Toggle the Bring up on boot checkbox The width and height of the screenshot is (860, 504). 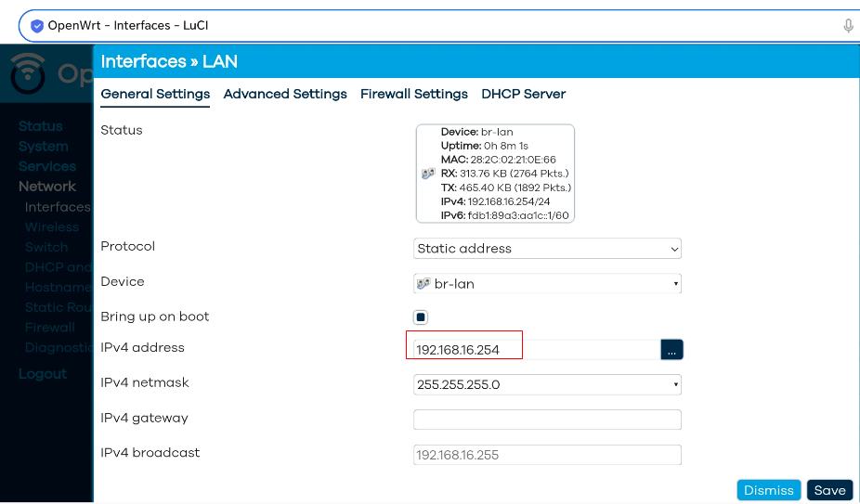(421, 317)
